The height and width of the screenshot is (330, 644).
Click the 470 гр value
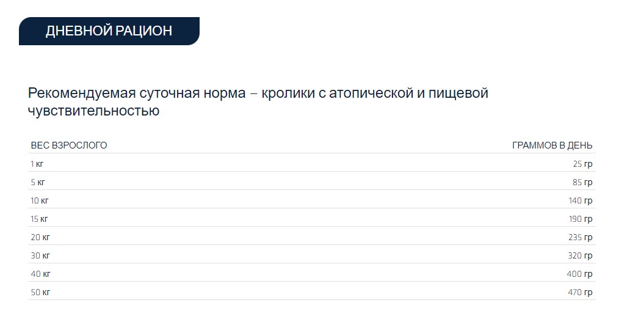coord(580,292)
